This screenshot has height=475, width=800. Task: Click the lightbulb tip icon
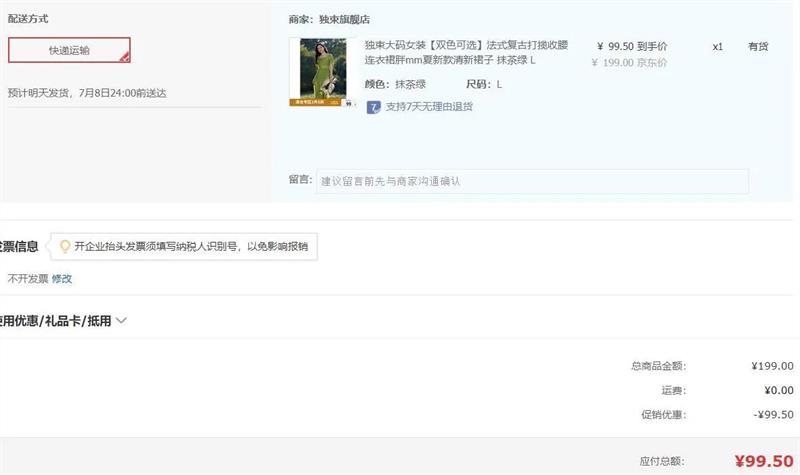point(65,246)
